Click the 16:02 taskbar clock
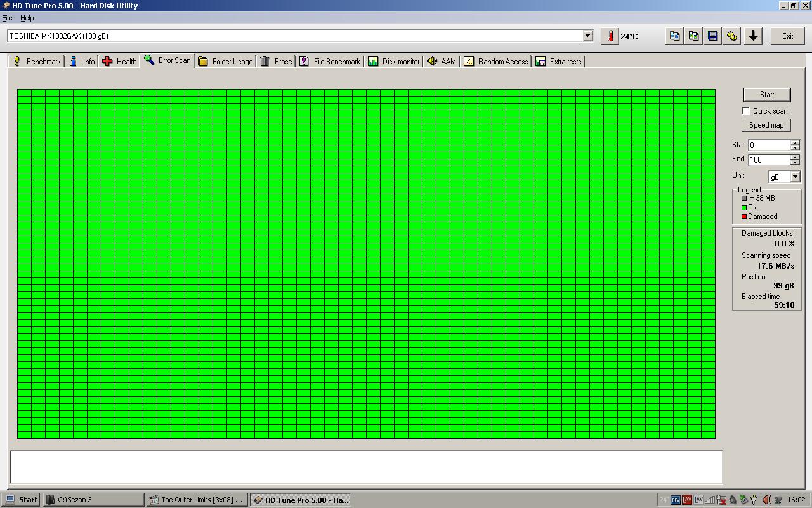812x508 pixels. (796, 500)
